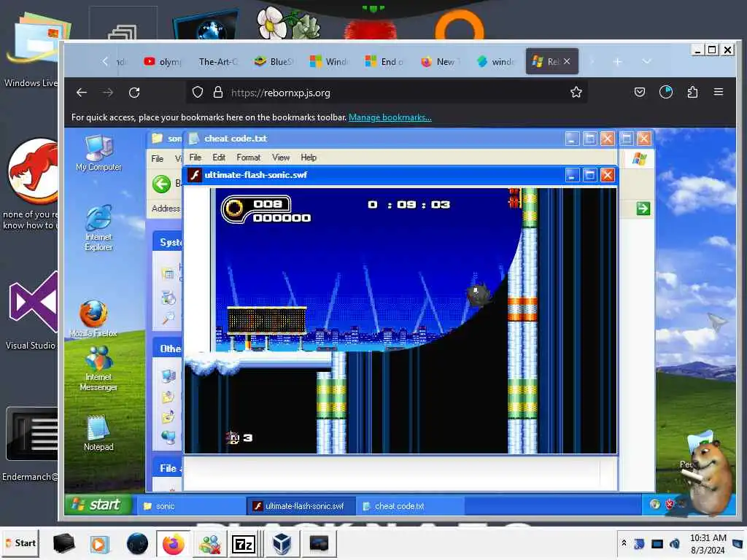Click the Flash icon in ultimate-flash-sonic.swf title bar
Screen dimensions: 747x560
coord(194,175)
